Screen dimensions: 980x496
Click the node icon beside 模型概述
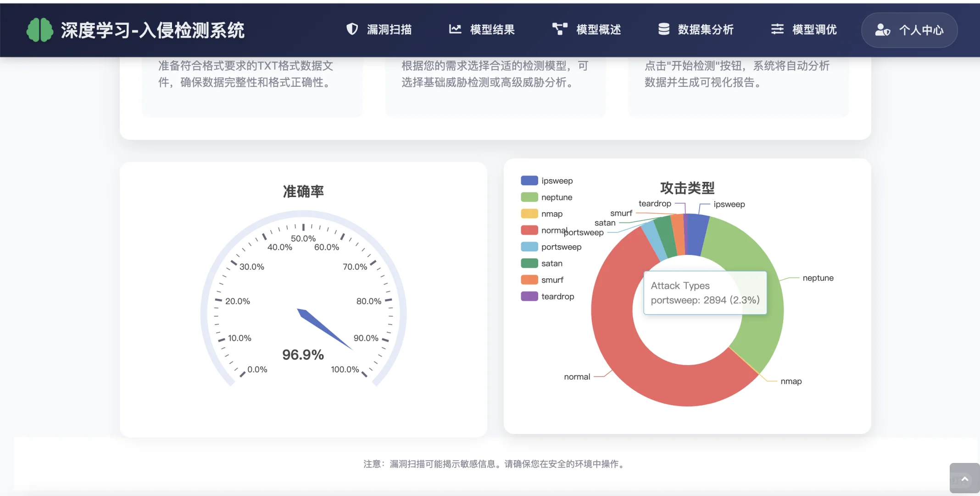click(559, 29)
